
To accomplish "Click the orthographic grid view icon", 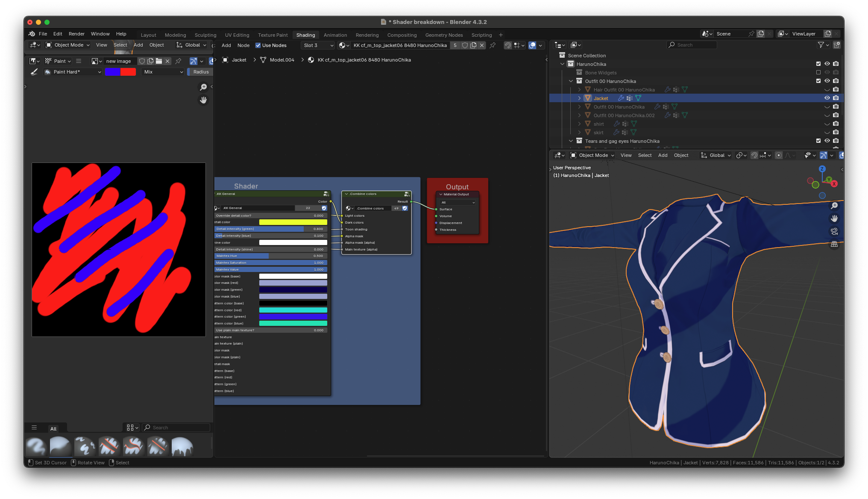I will [x=834, y=244].
